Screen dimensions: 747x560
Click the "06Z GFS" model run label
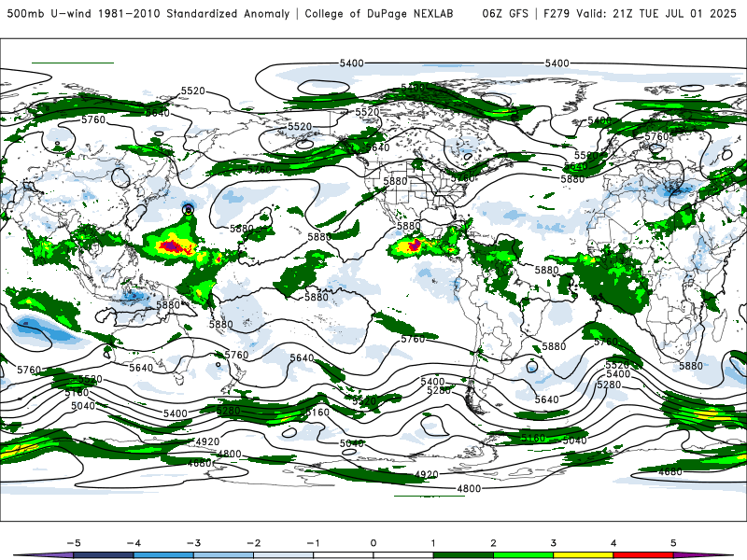point(505,13)
